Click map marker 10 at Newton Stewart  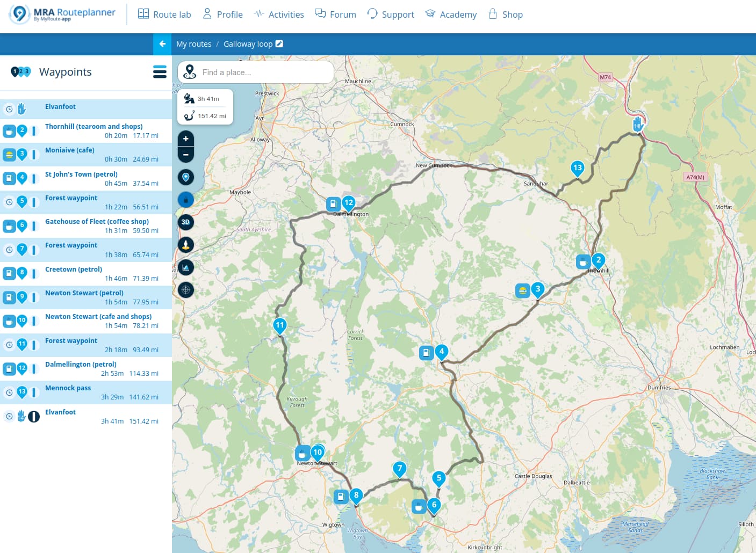click(318, 453)
